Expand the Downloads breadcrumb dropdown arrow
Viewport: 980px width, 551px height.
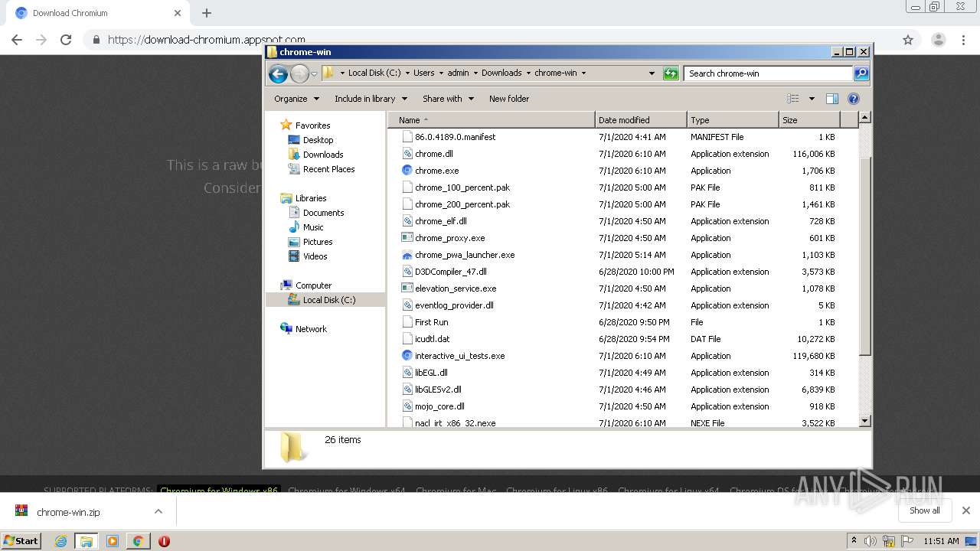528,73
